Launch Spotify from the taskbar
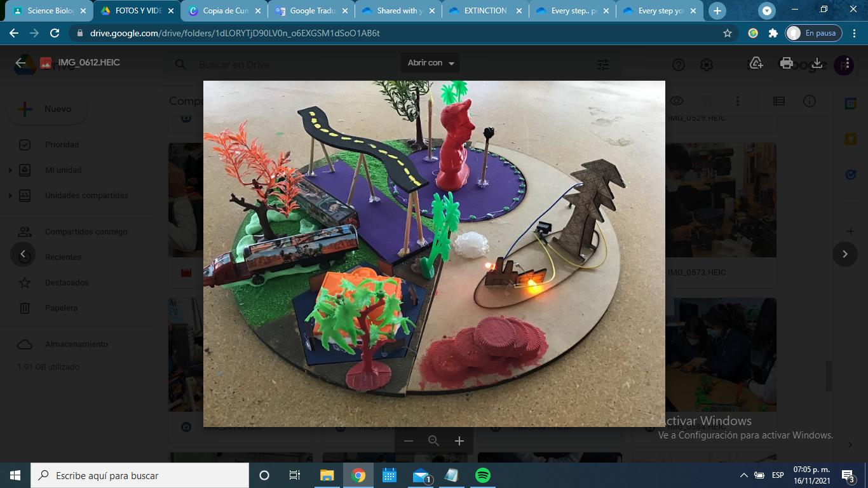The image size is (868, 488). 483,475
